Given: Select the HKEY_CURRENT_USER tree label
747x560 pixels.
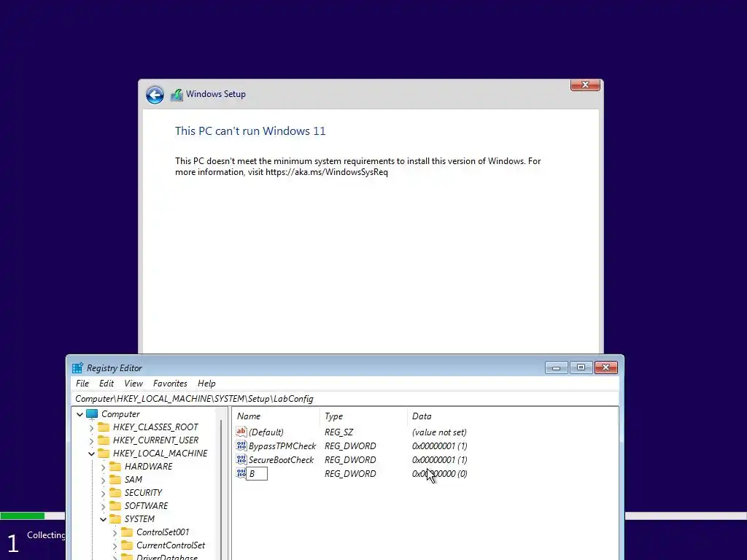Looking at the screenshot, I should [x=155, y=440].
